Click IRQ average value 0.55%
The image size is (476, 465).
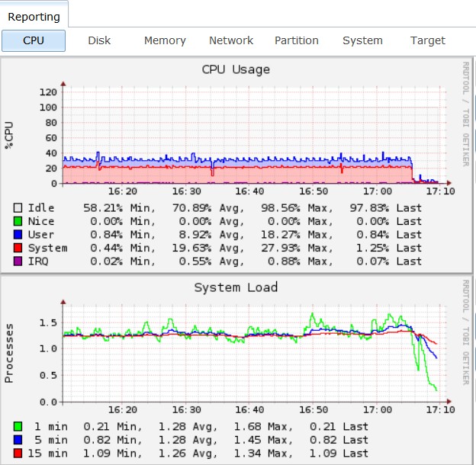195,261
